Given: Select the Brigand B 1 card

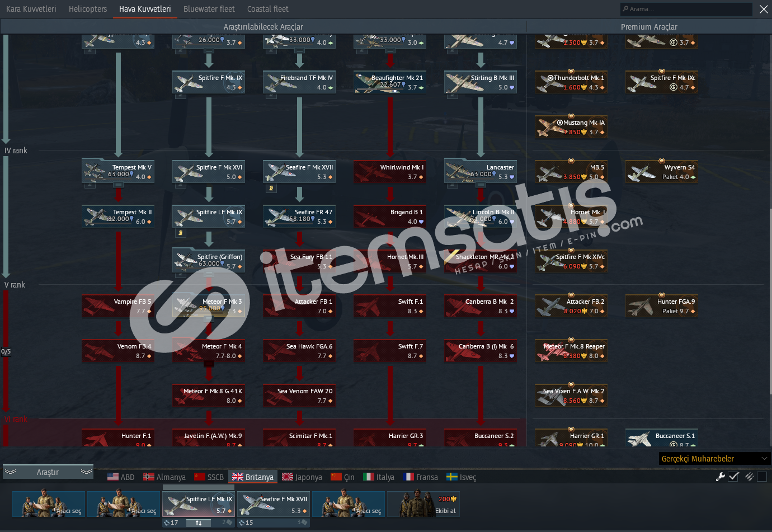Looking at the screenshot, I should pyautogui.click(x=390, y=216).
